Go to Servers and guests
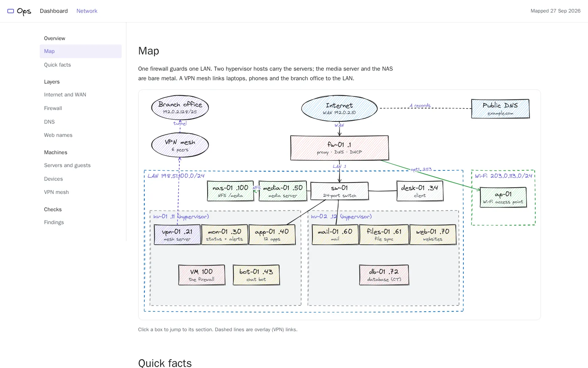 [67, 165]
